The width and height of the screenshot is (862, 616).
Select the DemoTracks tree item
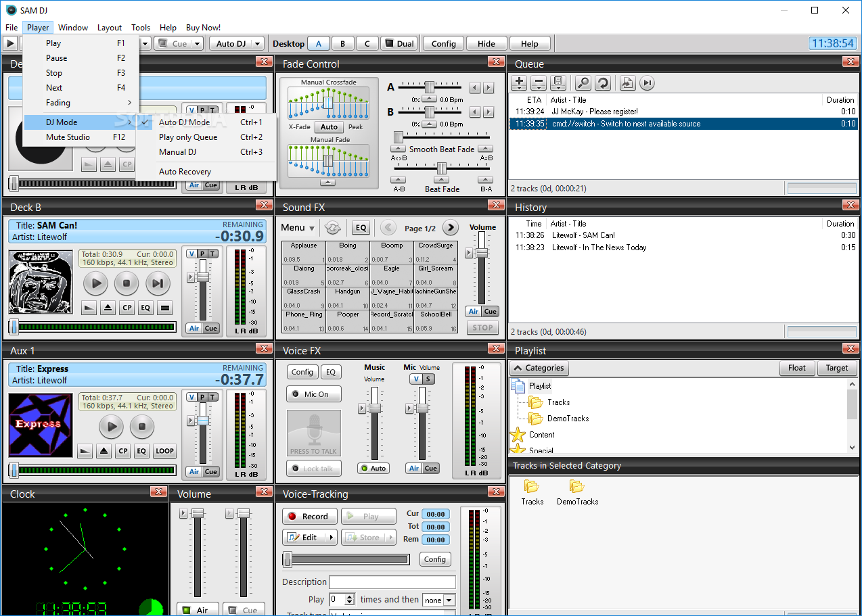click(x=568, y=419)
